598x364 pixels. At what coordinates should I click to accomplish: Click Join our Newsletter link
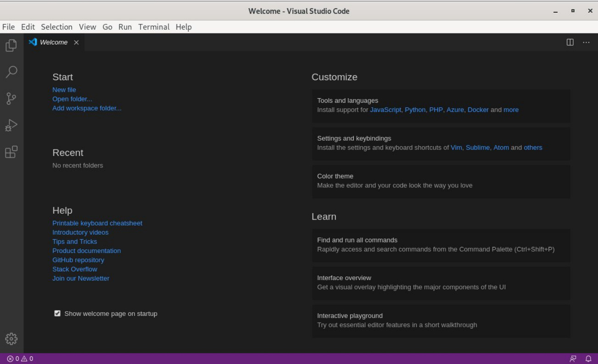81,278
